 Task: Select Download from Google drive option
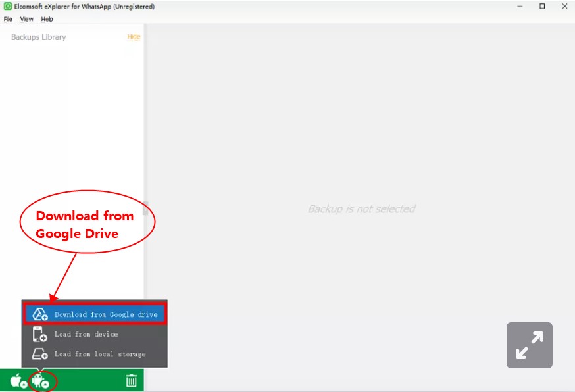coord(105,314)
